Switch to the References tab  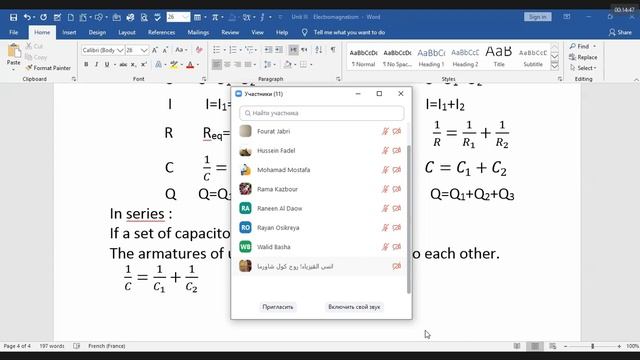pyautogui.click(x=161, y=32)
